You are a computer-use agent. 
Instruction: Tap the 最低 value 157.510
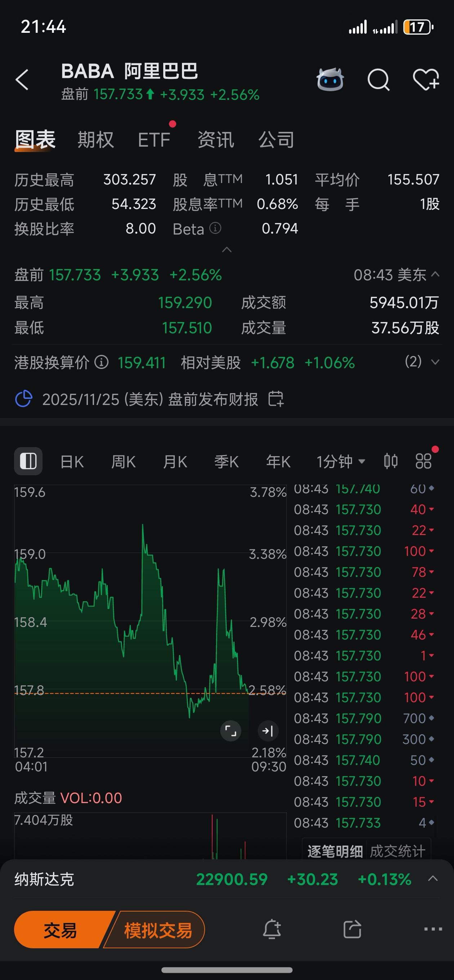tap(187, 328)
